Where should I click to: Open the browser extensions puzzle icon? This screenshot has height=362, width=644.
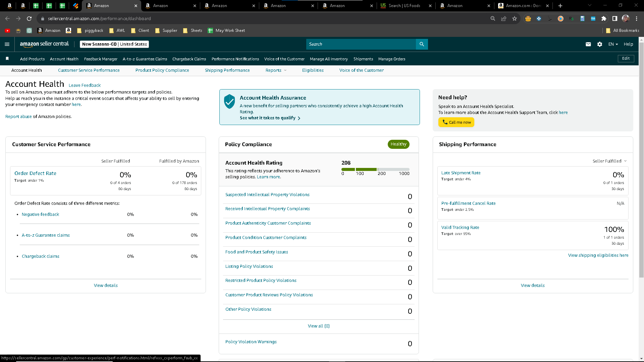pyautogui.click(x=604, y=18)
